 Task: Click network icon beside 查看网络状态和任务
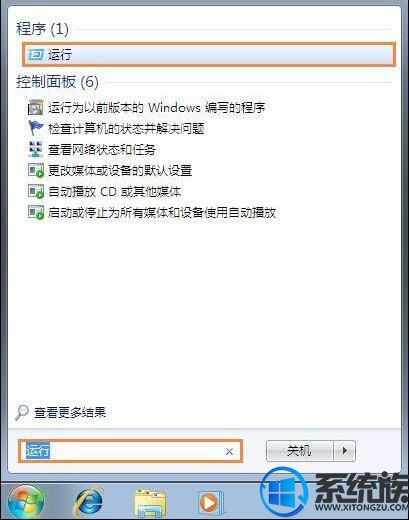tap(35, 149)
